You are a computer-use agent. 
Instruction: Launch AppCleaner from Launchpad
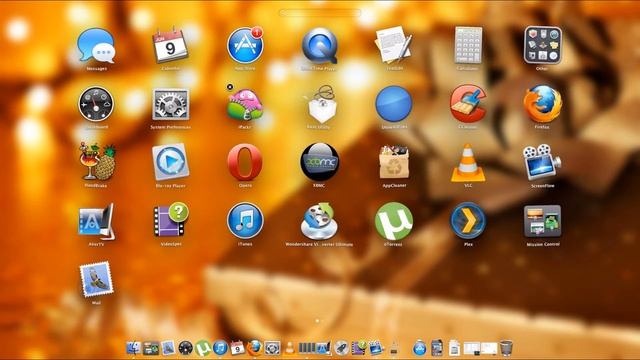(x=394, y=162)
